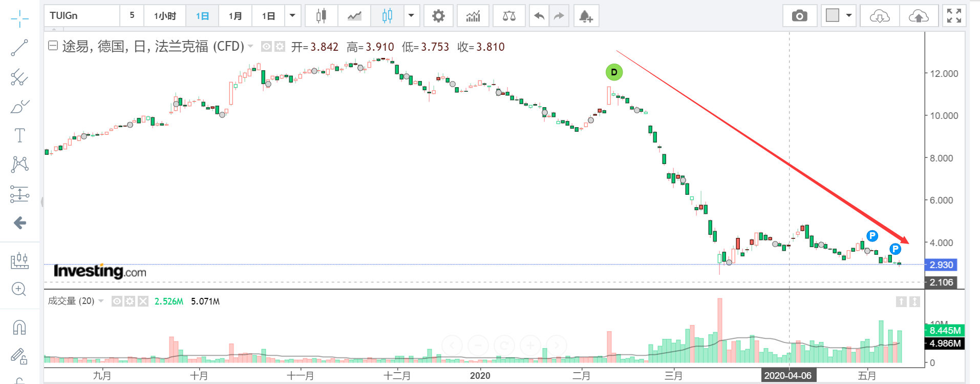Open settings for the main series legend
The width and height of the screenshot is (980, 384).
[x=280, y=47]
